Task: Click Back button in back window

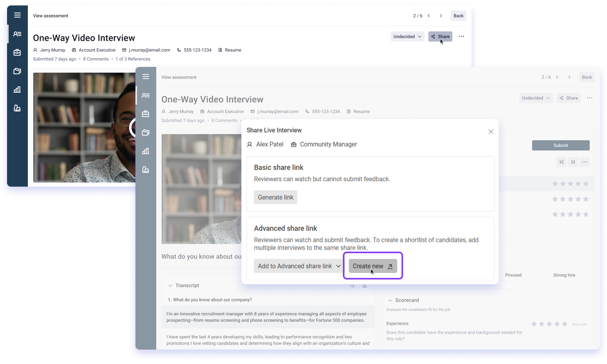Action: point(458,16)
